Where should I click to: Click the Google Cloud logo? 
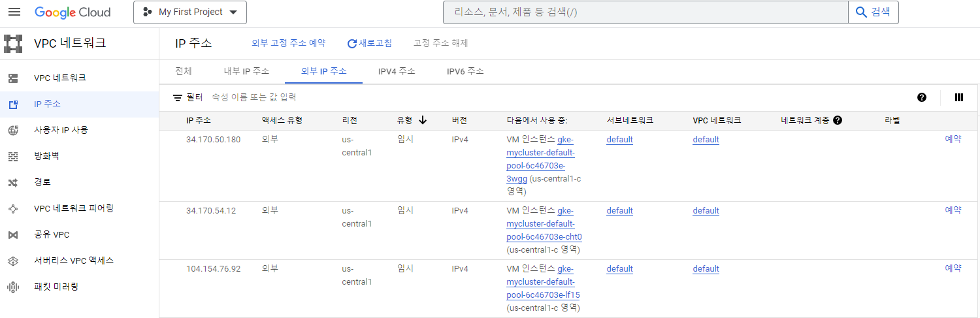point(73,12)
